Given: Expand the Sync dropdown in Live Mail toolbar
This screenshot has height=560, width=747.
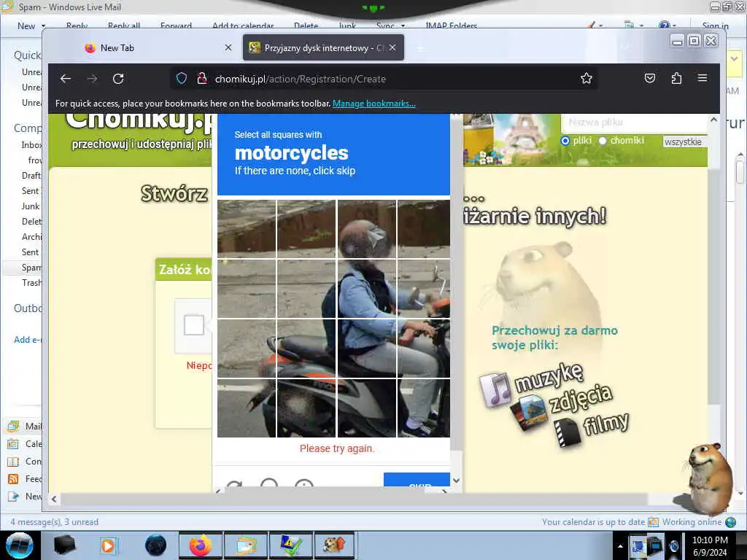Looking at the screenshot, I should coord(403,26).
